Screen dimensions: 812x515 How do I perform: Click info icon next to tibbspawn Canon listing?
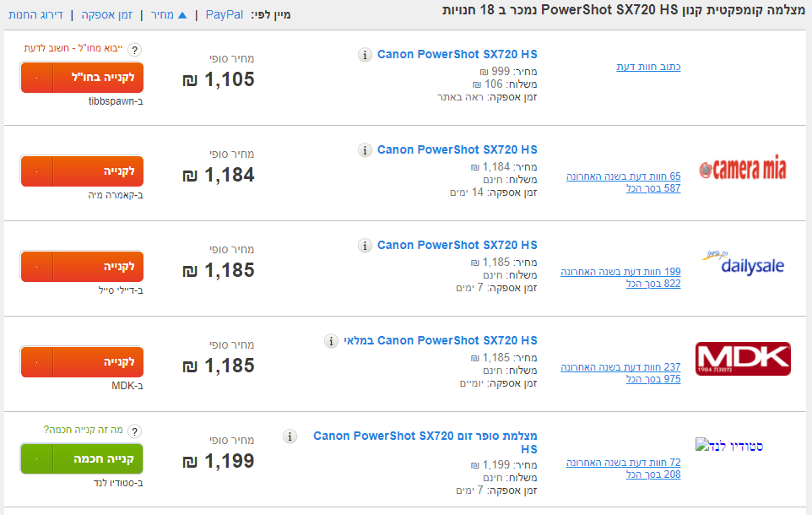coord(365,55)
